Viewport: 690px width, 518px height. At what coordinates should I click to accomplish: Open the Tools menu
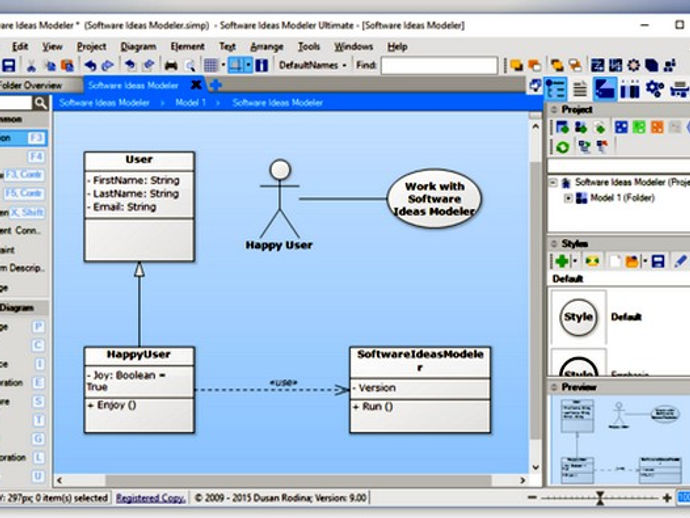click(309, 47)
